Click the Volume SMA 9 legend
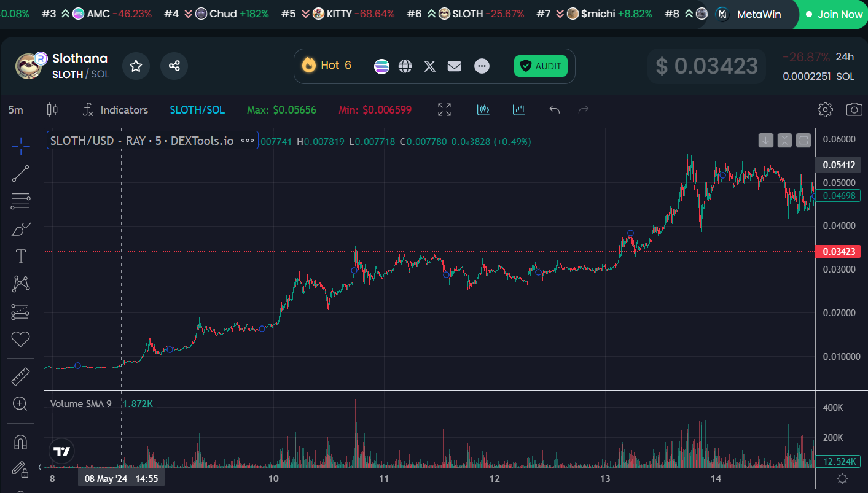Viewport: 868px width, 493px height. pyautogui.click(x=81, y=403)
